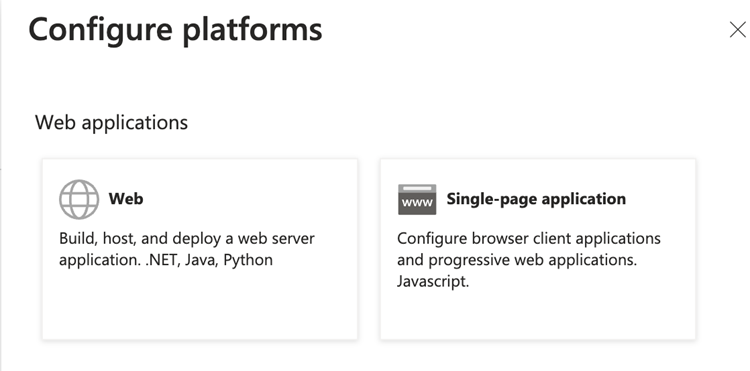Screen dimensions: 750x371
Task: Click the "Build, host, and deploy" description line
Action: [x=187, y=238]
